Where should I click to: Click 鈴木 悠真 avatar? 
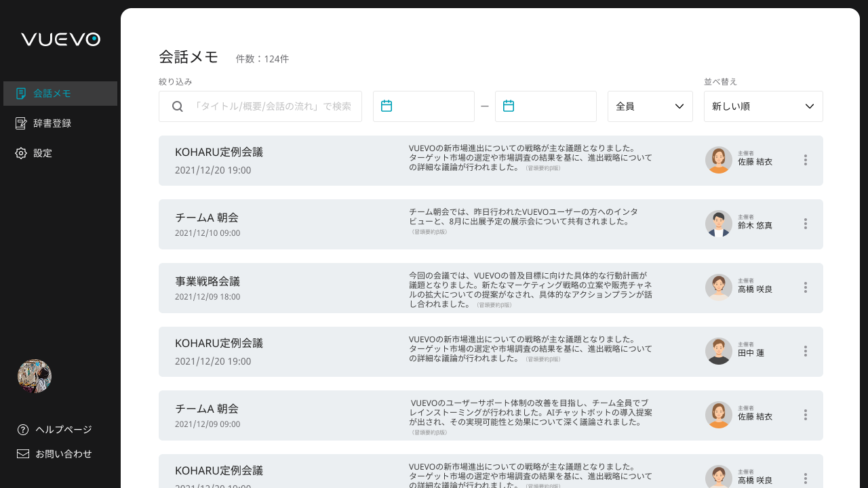pos(719,224)
